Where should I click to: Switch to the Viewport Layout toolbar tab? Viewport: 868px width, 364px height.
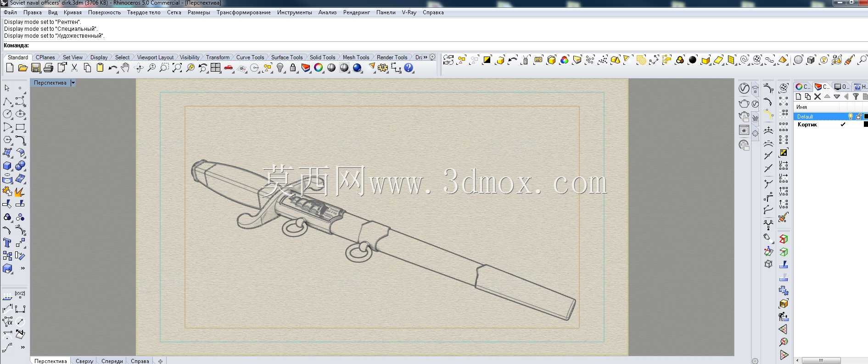coord(155,57)
